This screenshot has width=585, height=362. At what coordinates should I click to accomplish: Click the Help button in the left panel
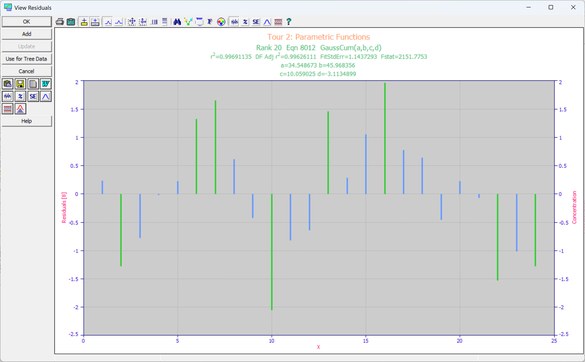(x=26, y=121)
